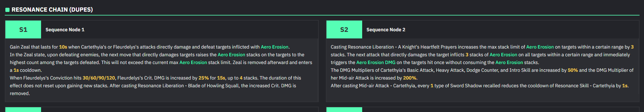The width and height of the screenshot is (644, 112).
Task: Click the 30/60/90/120 Conviction hits value
Action: click(99, 78)
